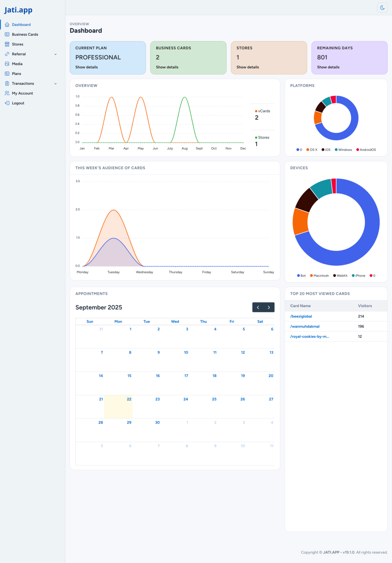
Task: Toggle dark mode with moon icon
Action: click(x=382, y=8)
